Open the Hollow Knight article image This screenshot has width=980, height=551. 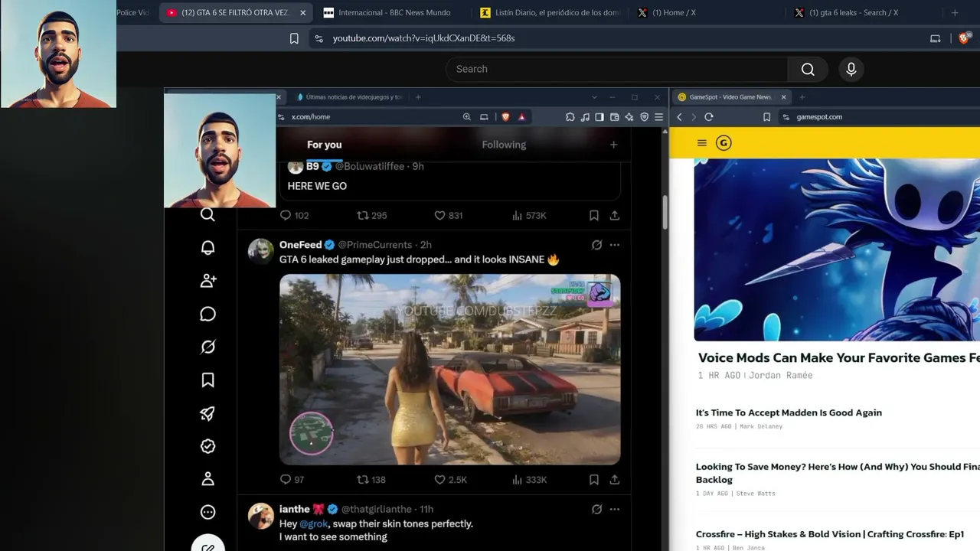pyautogui.click(x=837, y=250)
